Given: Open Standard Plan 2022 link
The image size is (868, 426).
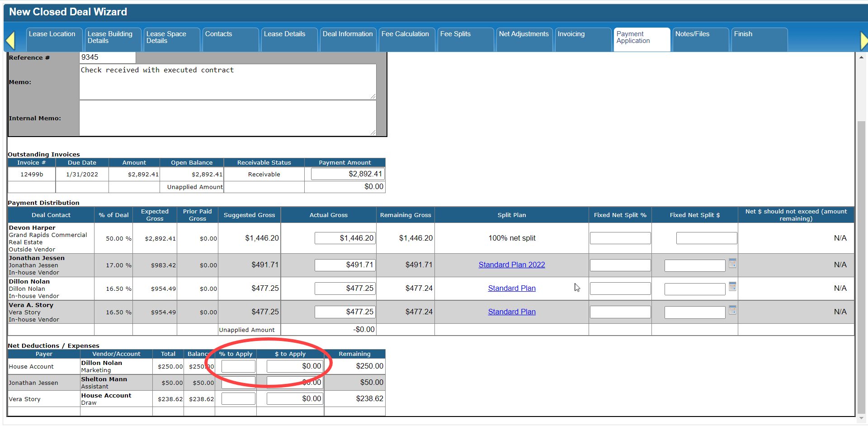Looking at the screenshot, I should click(511, 265).
